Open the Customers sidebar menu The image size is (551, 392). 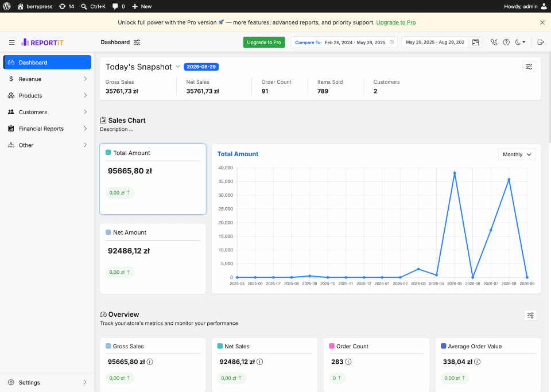47,112
